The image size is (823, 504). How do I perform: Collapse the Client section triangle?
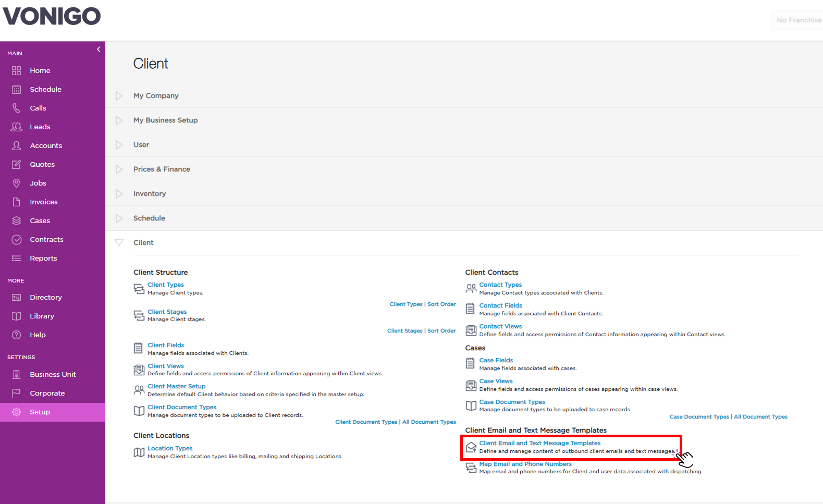click(119, 242)
